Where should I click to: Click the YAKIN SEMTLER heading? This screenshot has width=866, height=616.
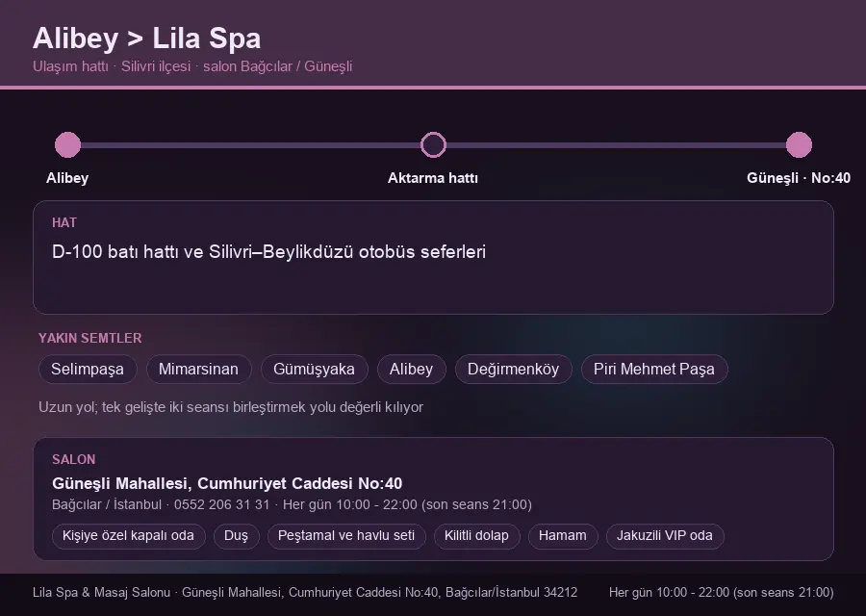tap(90, 338)
